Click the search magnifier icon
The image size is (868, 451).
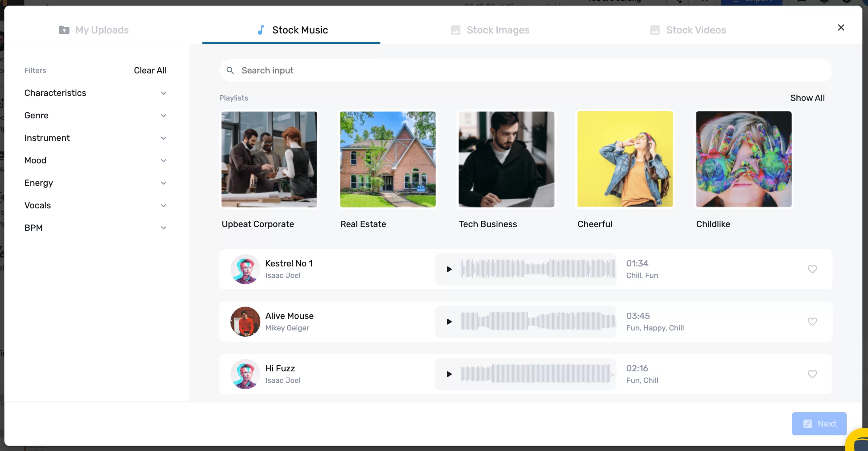(x=230, y=71)
